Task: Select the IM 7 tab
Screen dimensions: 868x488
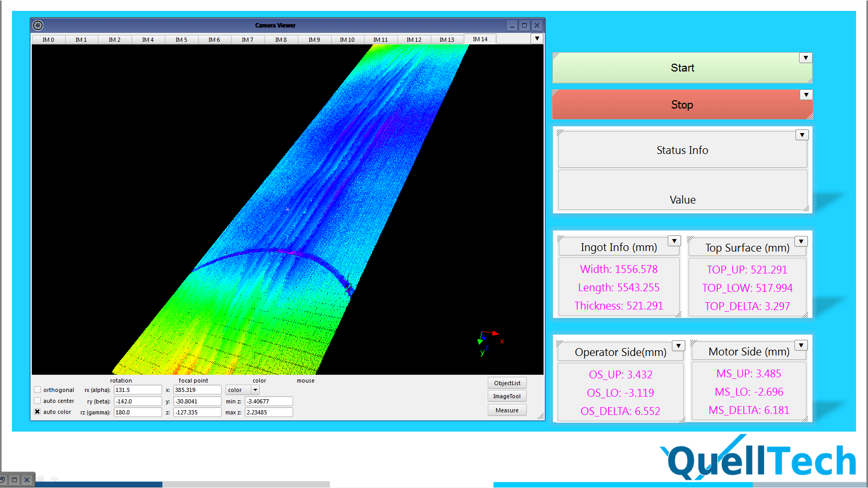Action: [x=248, y=40]
